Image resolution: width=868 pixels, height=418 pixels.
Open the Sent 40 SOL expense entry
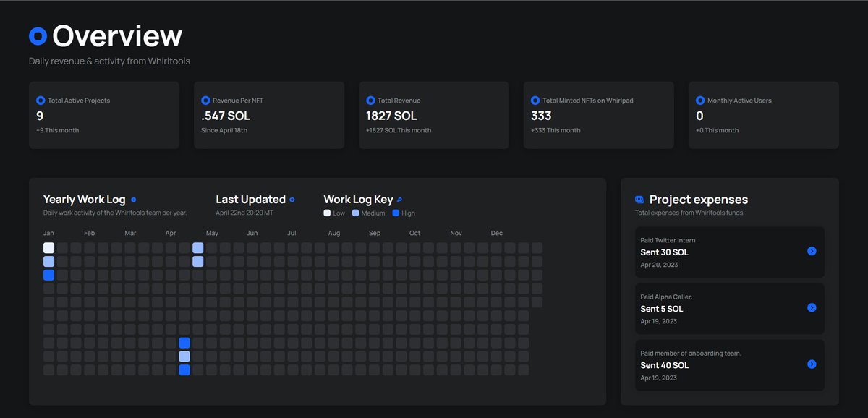click(x=730, y=364)
